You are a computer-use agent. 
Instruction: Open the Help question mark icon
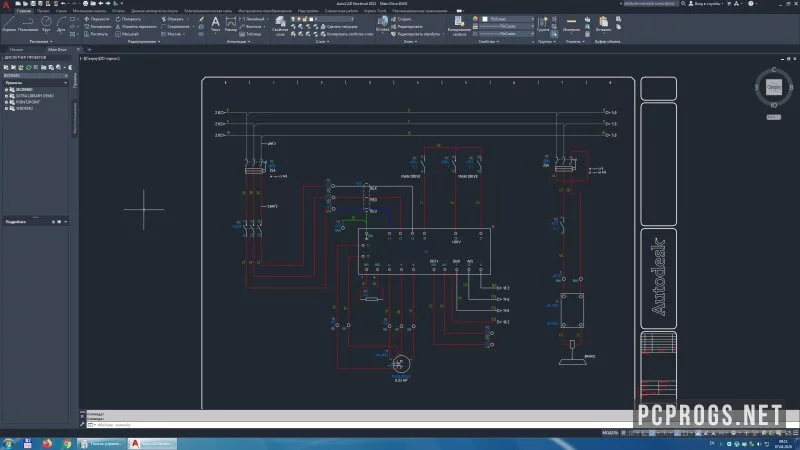pos(751,4)
